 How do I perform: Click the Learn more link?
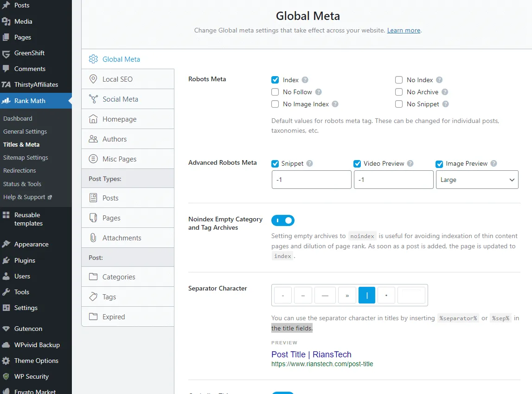coord(404,30)
